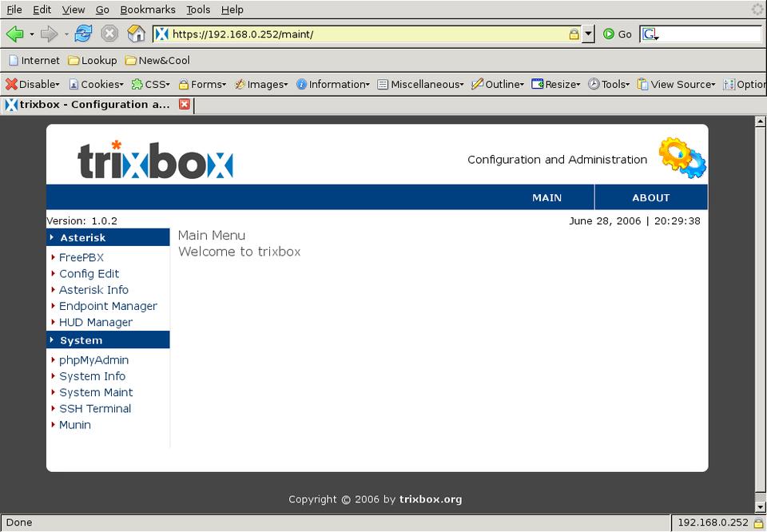This screenshot has width=767, height=532.
Task: Open the System Maint link
Action: (96, 393)
